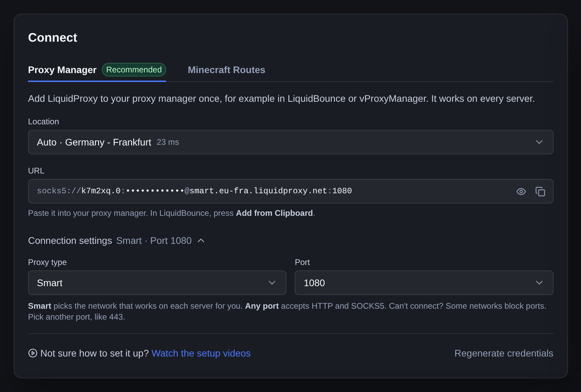
Task: Copy the proxy URL to clipboard
Action: click(540, 192)
